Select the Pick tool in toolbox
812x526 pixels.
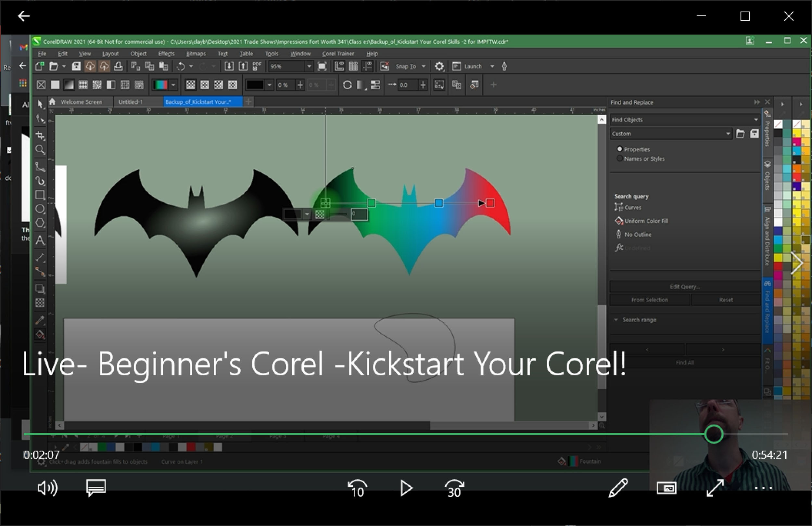click(40, 104)
